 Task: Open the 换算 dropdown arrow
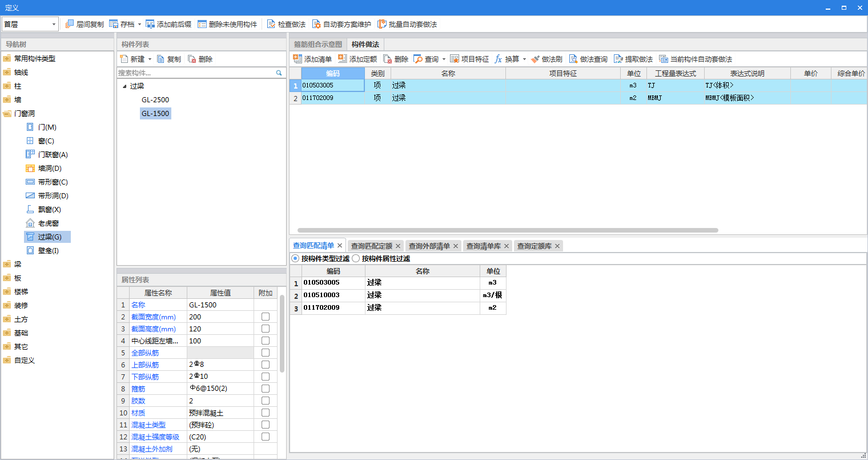(x=524, y=59)
